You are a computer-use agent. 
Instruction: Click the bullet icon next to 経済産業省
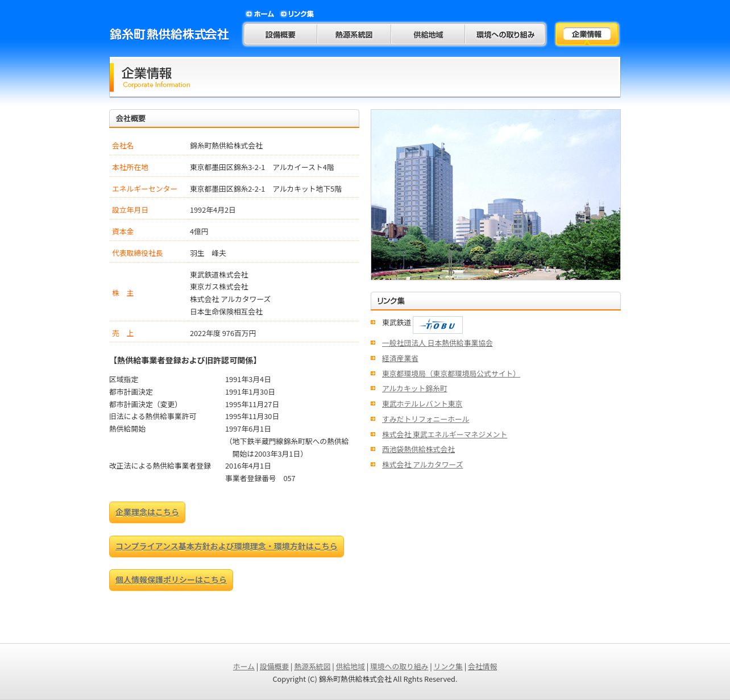[373, 358]
